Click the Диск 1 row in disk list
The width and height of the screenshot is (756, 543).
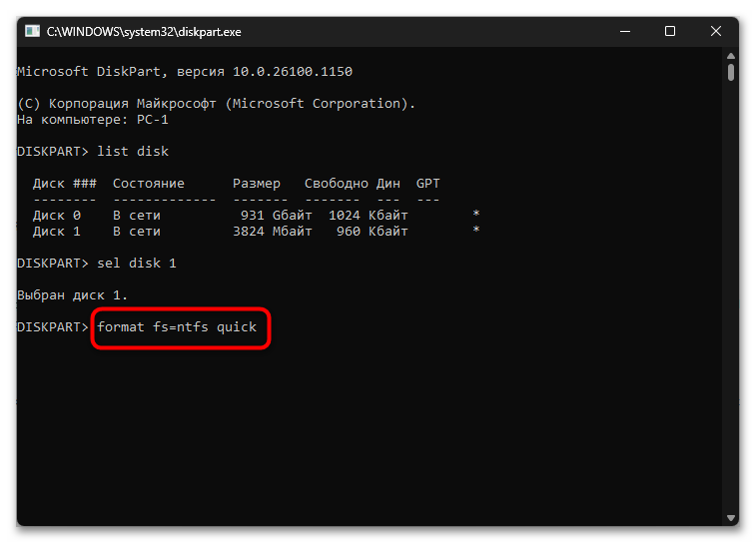pyautogui.click(x=256, y=232)
